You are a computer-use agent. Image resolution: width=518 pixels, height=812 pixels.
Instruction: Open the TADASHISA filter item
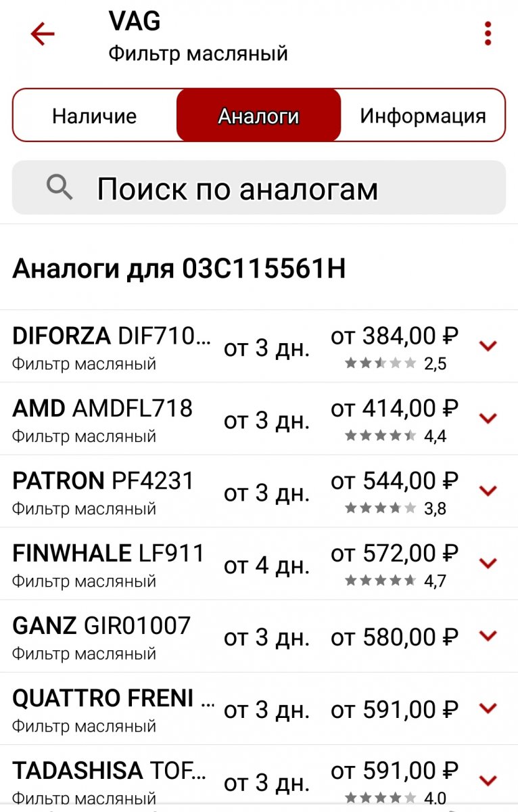[x=259, y=778]
